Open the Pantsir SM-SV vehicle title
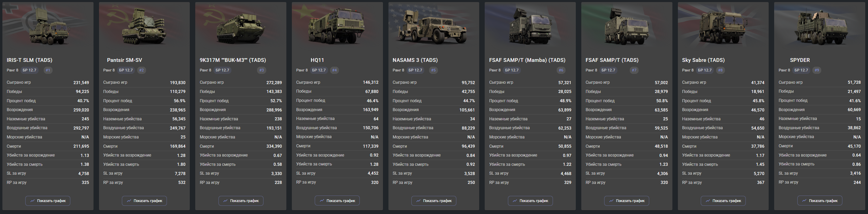868x214 pixels. tap(124, 60)
